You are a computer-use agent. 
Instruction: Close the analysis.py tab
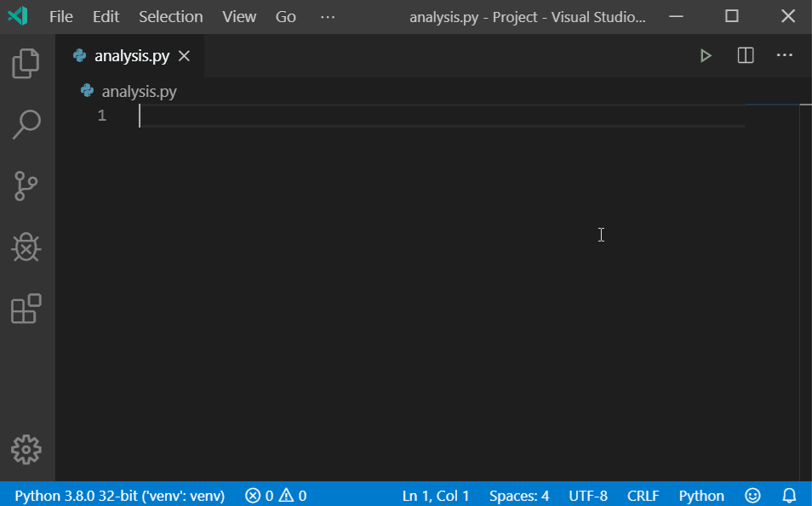click(184, 56)
